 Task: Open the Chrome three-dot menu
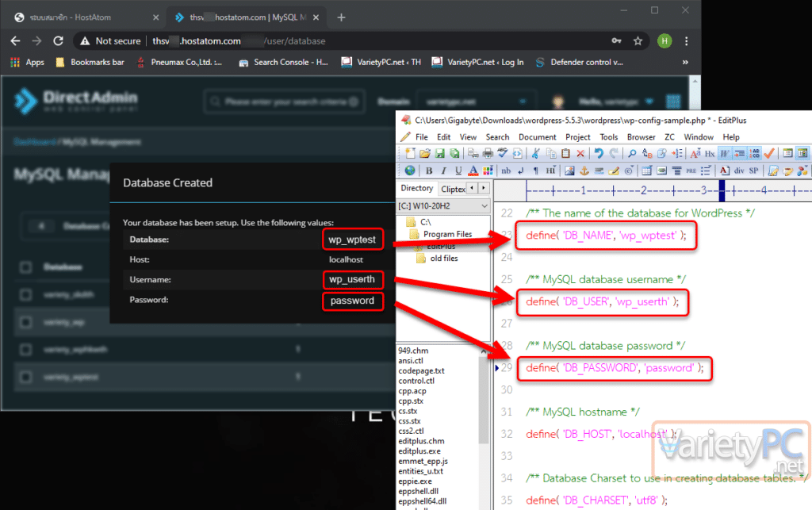pyautogui.click(x=686, y=41)
